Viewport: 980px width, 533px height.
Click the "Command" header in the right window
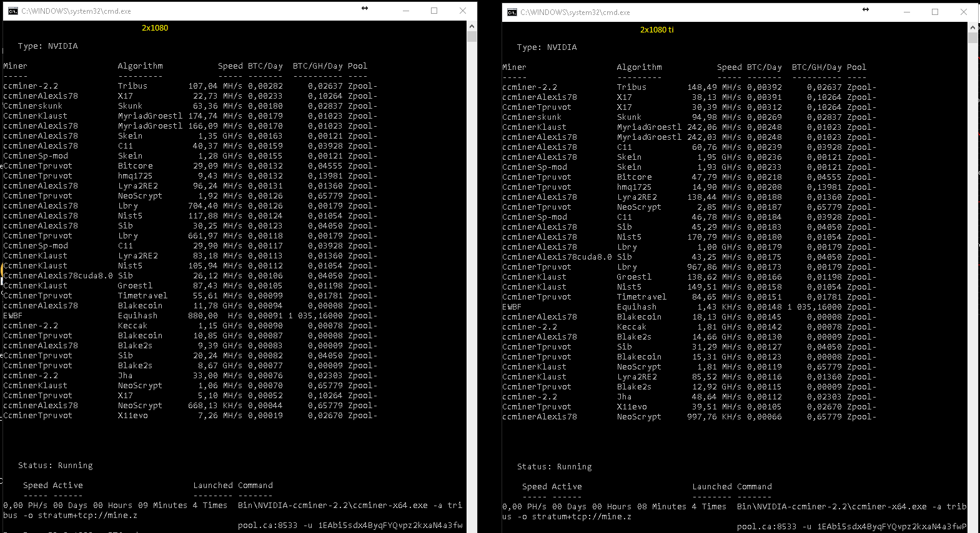click(x=755, y=487)
